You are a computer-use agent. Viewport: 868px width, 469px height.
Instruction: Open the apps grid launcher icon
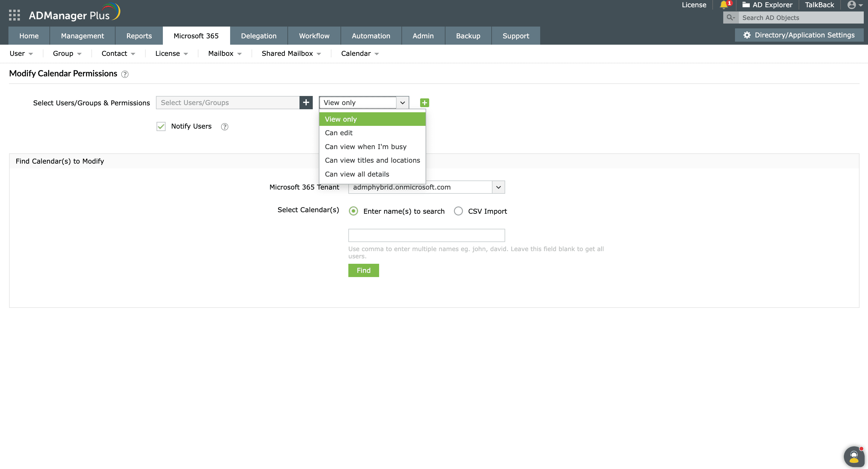pyautogui.click(x=14, y=15)
